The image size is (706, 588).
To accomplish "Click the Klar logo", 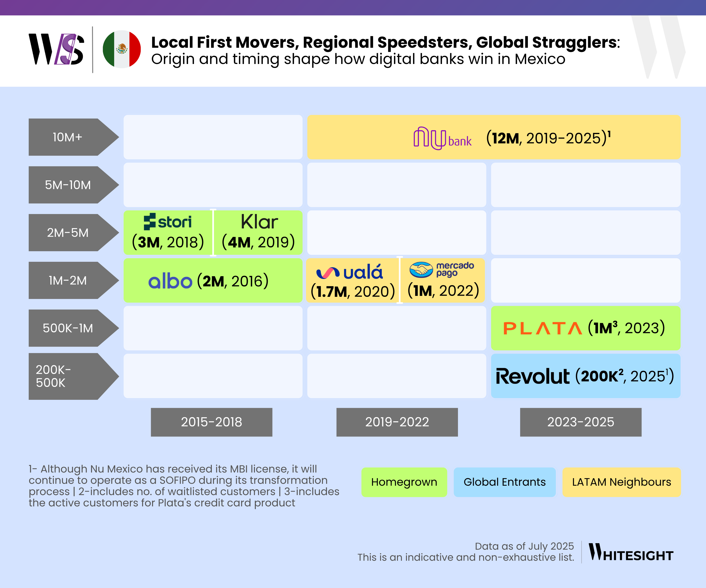I will [x=259, y=222].
